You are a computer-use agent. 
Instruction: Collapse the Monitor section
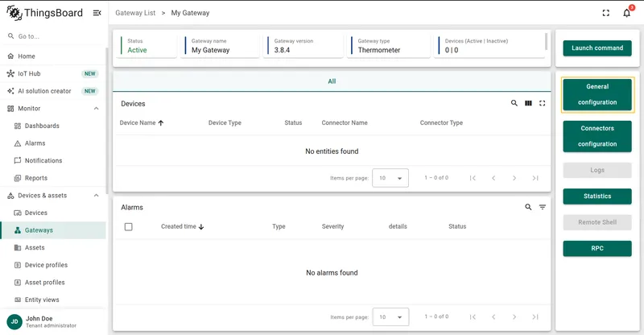tap(96, 109)
